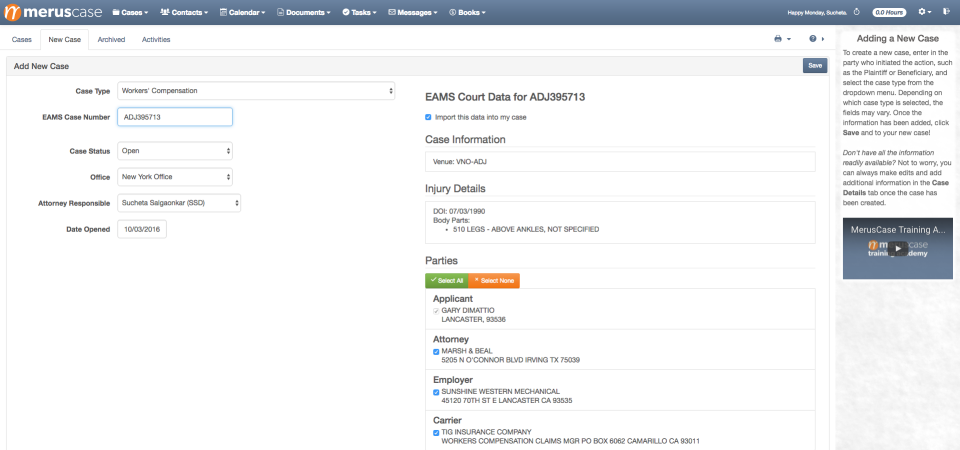Click the logout door icon
The image size is (960, 450).
(946, 12)
